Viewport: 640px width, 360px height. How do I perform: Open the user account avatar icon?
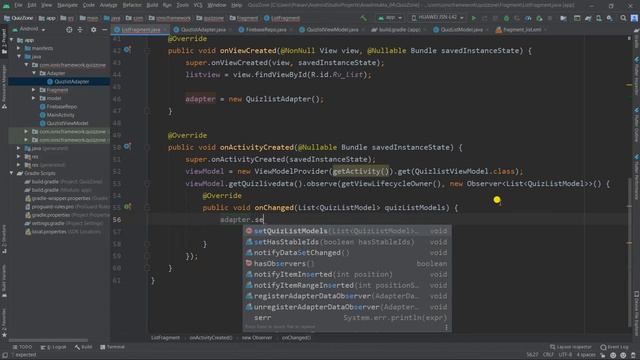(634, 18)
